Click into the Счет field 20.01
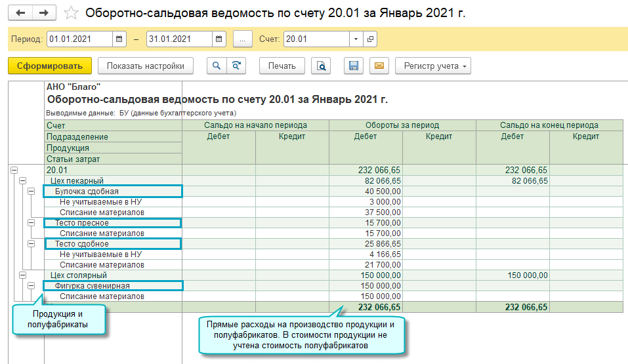The image size is (628, 364). [316, 39]
